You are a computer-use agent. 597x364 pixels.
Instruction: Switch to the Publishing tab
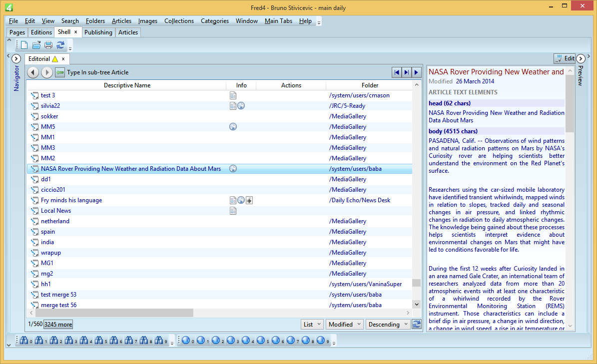coord(98,32)
